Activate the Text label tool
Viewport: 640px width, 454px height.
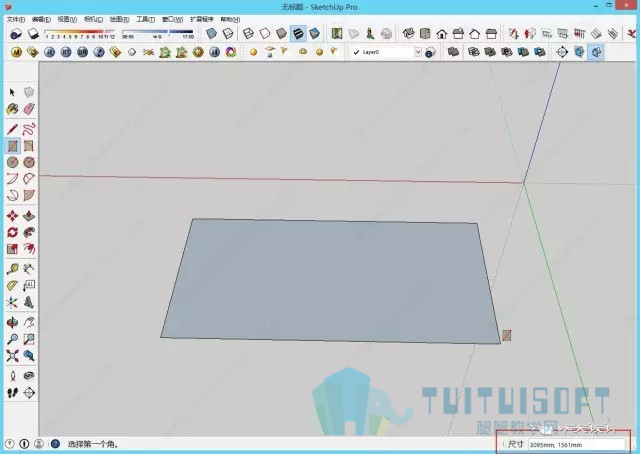(29, 285)
